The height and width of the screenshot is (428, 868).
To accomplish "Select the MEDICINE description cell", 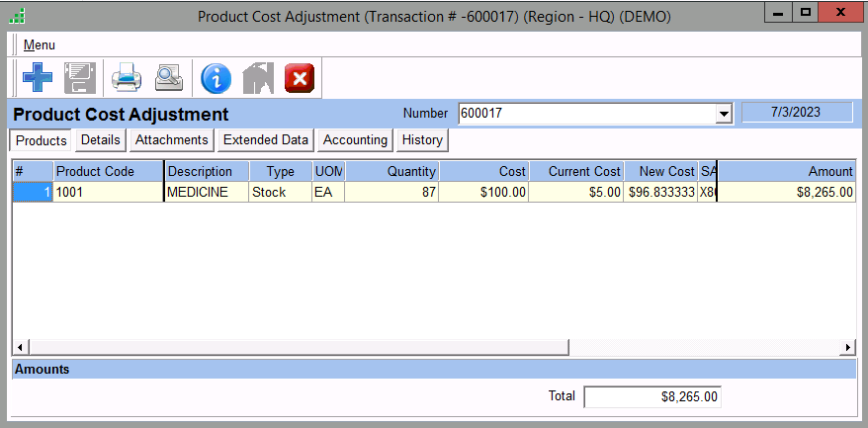I will click(x=206, y=193).
